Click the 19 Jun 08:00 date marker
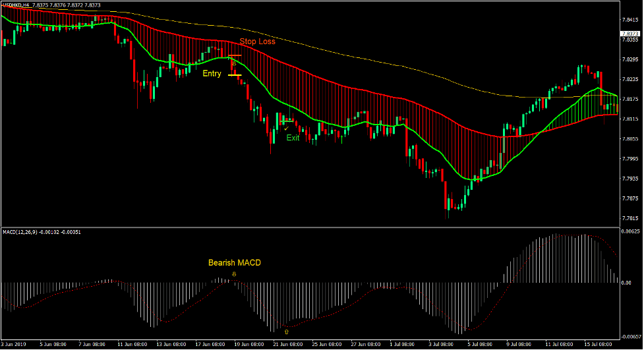The height and width of the screenshot is (350, 644). coord(250,345)
